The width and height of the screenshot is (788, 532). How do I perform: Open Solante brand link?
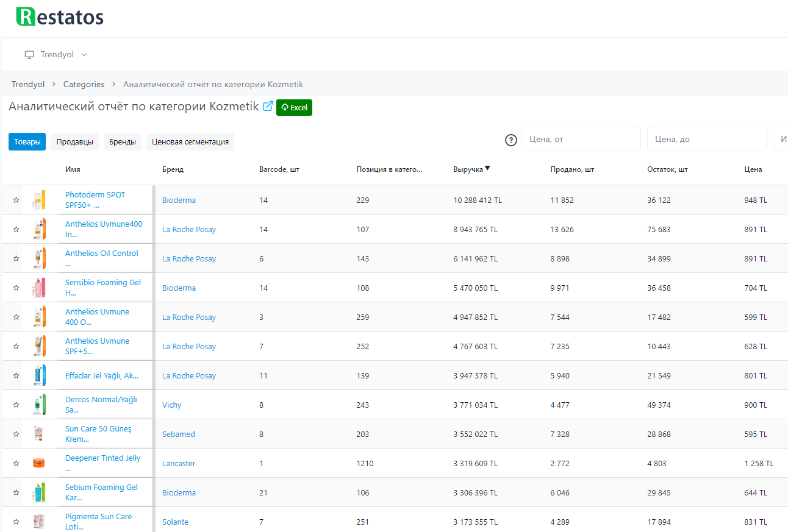tap(175, 522)
